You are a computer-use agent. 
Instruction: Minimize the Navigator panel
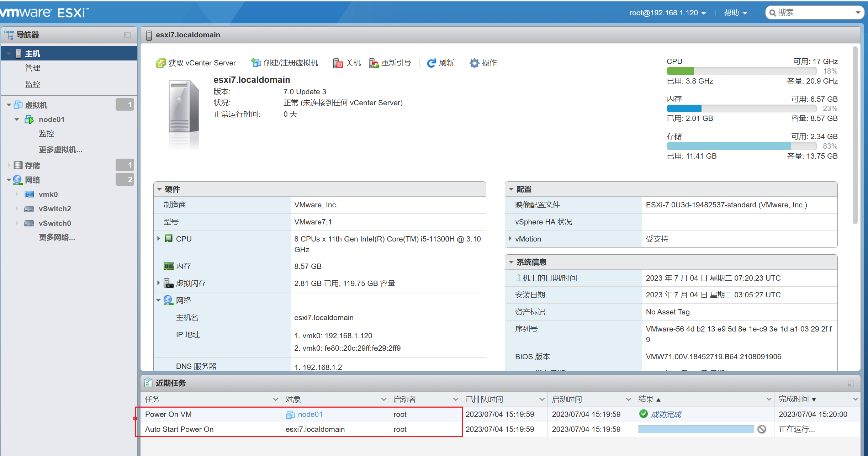pos(127,35)
